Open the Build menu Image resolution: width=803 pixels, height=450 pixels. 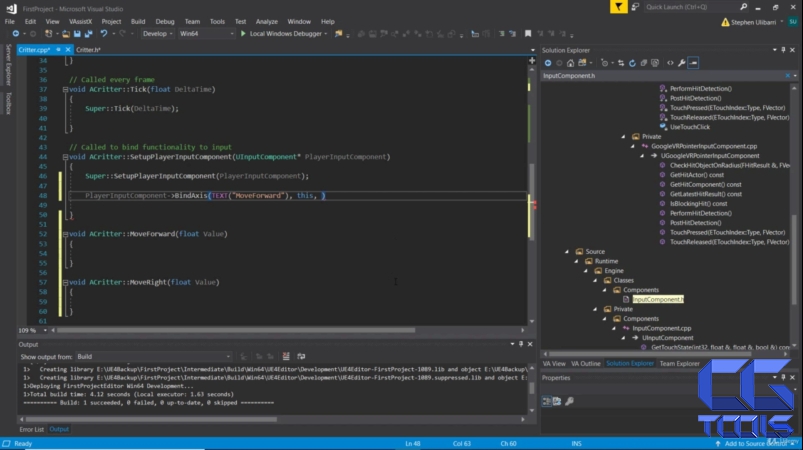(x=138, y=22)
